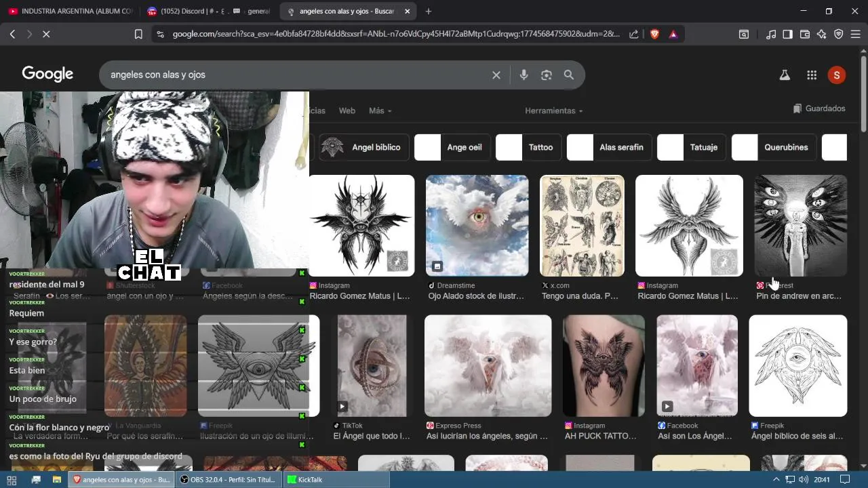Close the 'angeles con alas y ojos' tab

(407, 12)
